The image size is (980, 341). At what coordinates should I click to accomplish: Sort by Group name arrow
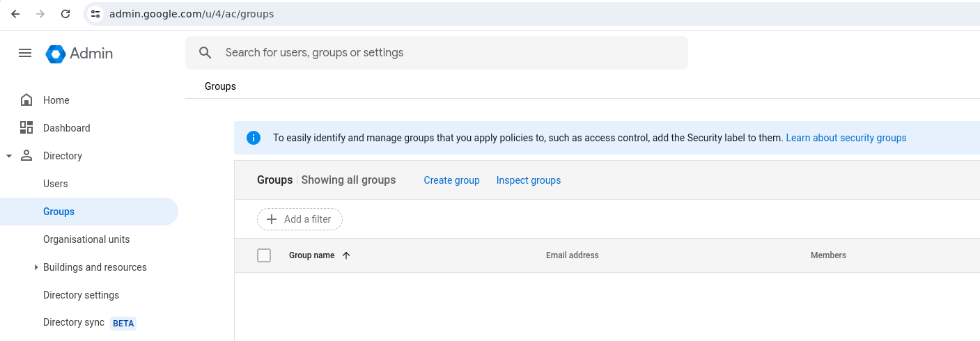(x=346, y=255)
